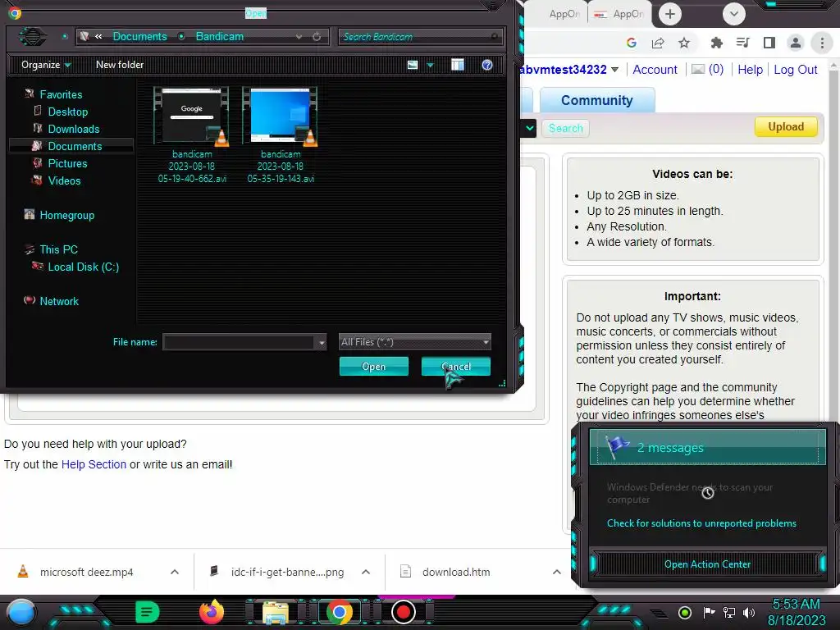Click in the Search Bandicam field
The image size is (840, 630).
416,36
